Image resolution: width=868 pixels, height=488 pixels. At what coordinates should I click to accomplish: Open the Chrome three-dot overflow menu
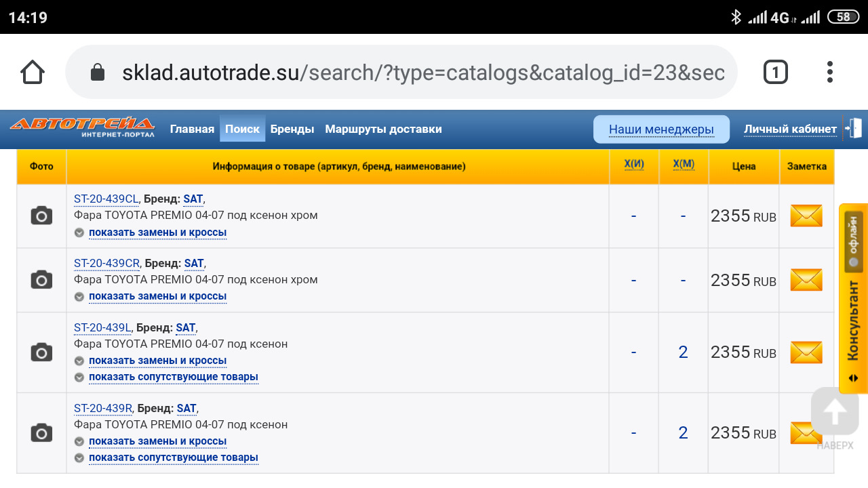[830, 72]
